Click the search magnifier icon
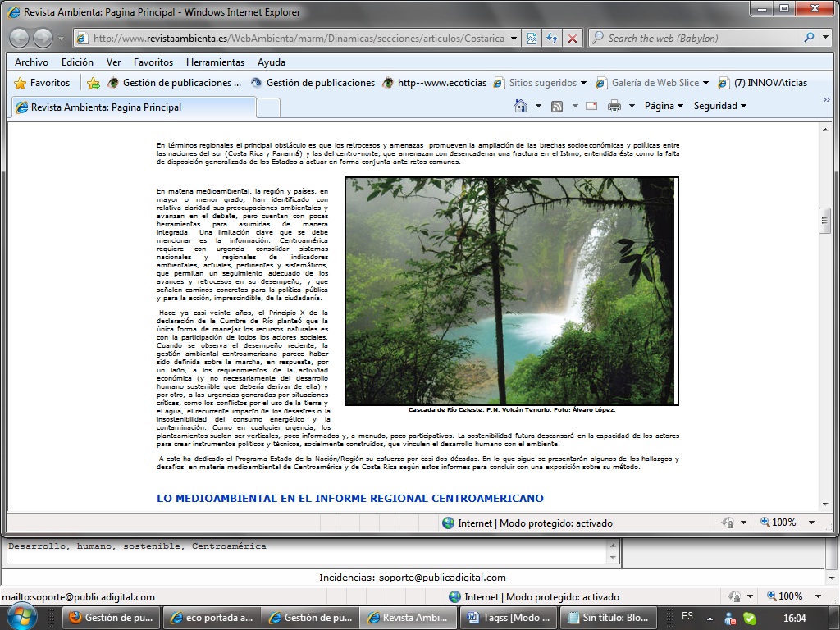Viewport: 840px width, 630px height. [809, 39]
